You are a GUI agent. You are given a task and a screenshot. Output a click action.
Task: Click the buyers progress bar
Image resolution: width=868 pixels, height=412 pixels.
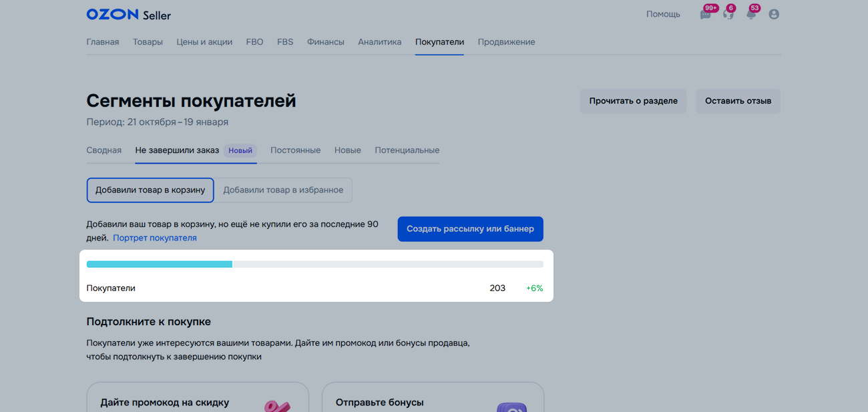[x=314, y=264]
